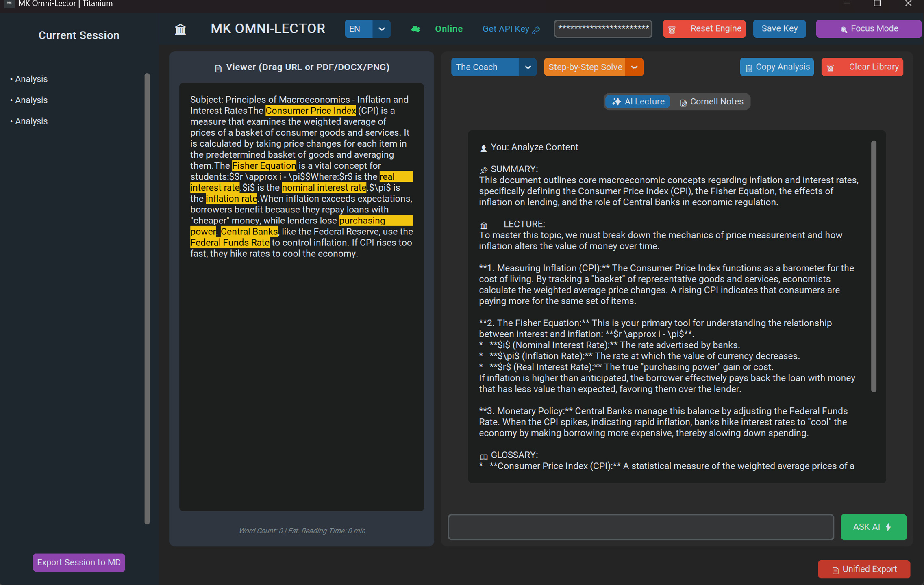Click Export Session to MD
This screenshot has width=924, height=585.
pyautogui.click(x=79, y=563)
